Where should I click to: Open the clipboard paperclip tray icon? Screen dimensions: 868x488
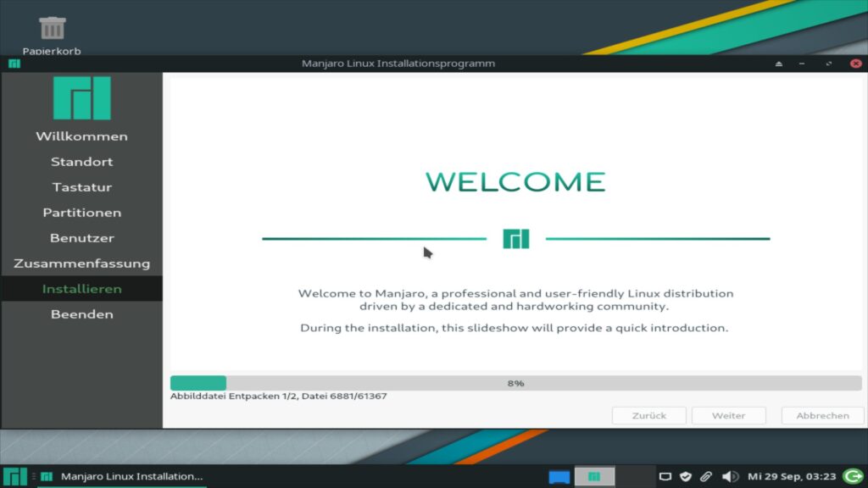tap(706, 476)
